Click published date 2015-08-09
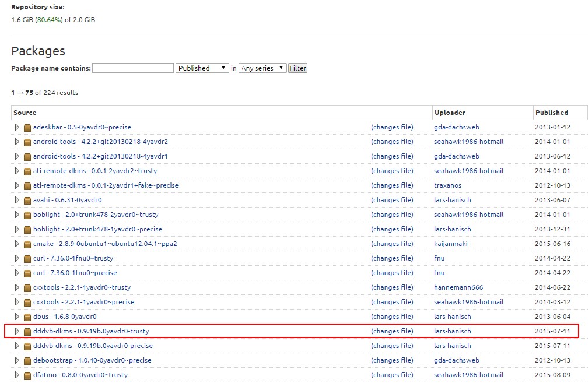Screen dimensions: 588x383 tap(553, 375)
